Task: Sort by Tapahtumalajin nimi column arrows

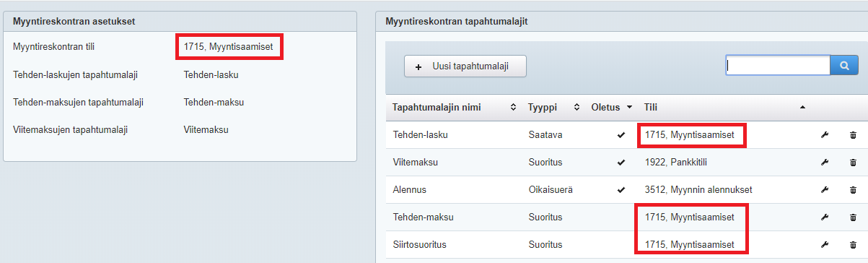Action: tap(513, 107)
